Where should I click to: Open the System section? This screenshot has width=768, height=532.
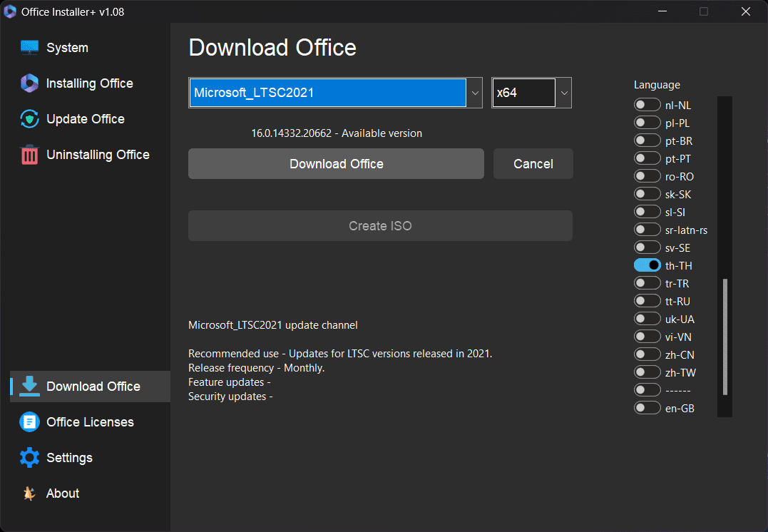(x=67, y=48)
